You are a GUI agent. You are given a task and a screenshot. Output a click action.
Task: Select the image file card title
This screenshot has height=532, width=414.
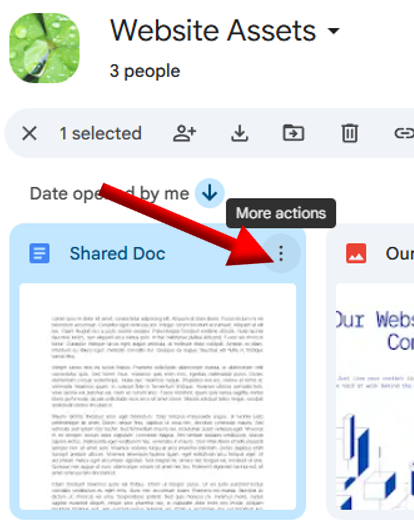400,253
